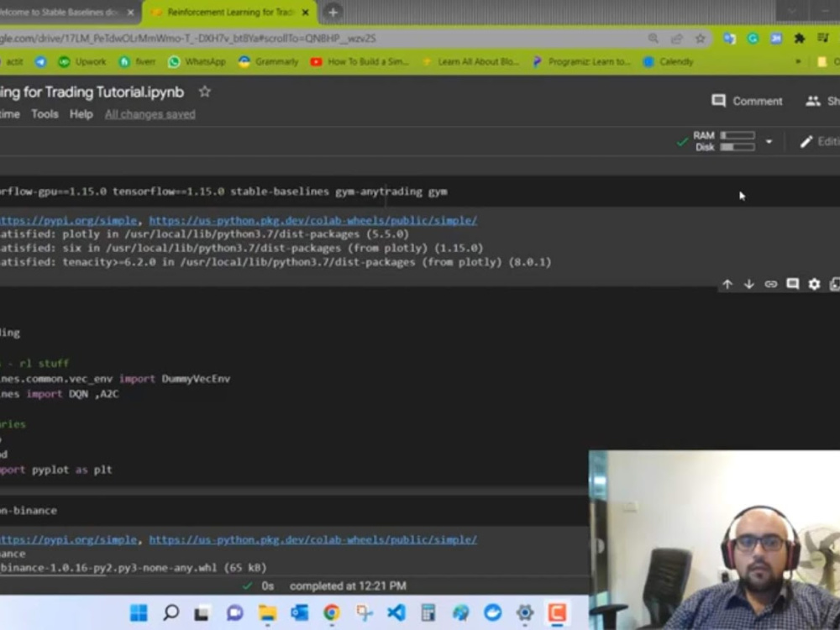This screenshot has width=840, height=630.
Task: Open the Share people icon
Action: 812,101
